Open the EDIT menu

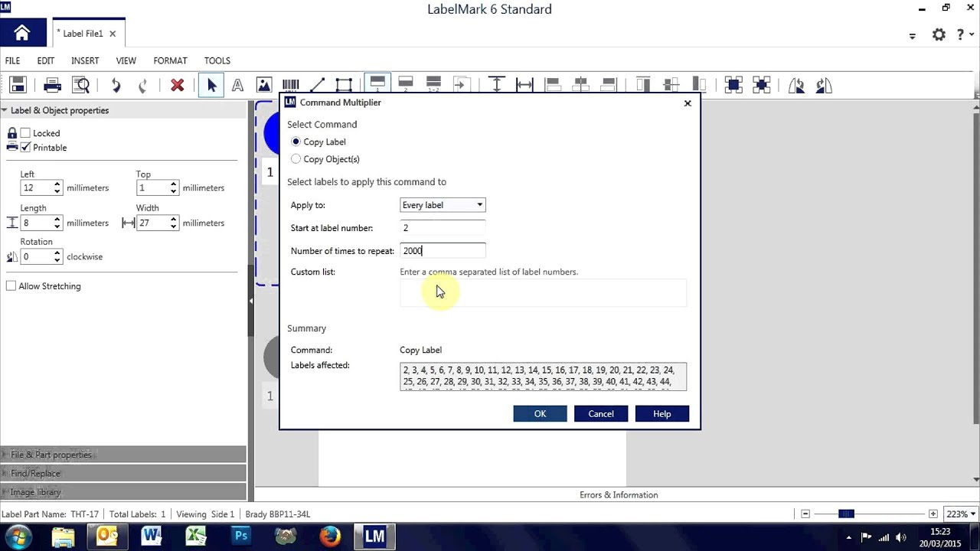click(46, 60)
